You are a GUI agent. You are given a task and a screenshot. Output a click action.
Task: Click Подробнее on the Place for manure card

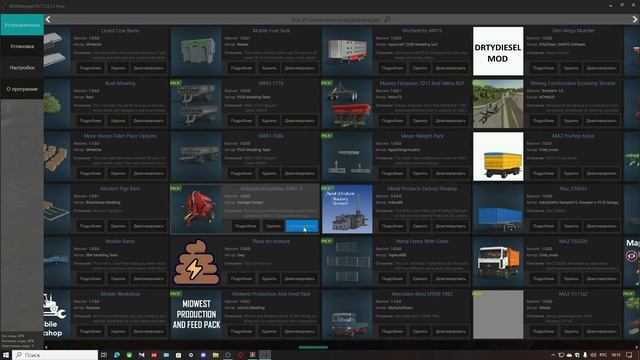[241, 278]
